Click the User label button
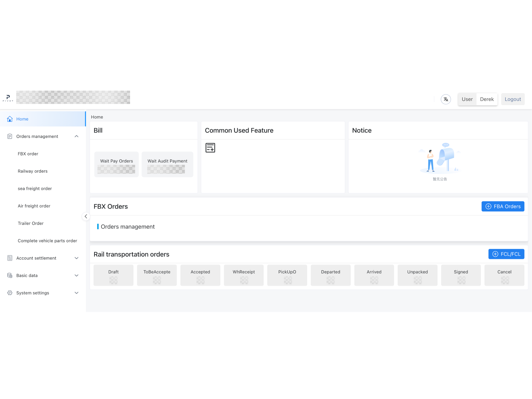Screen dimensions: 532x399 point(467,99)
